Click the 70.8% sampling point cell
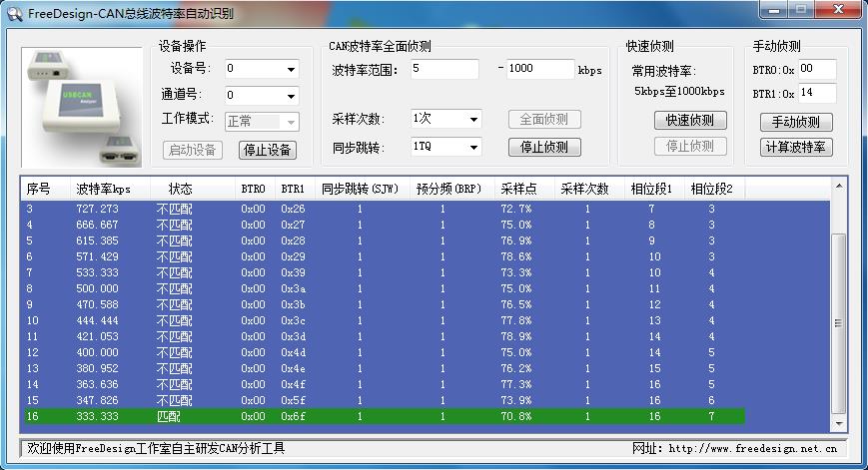 click(x=516, y=416)
